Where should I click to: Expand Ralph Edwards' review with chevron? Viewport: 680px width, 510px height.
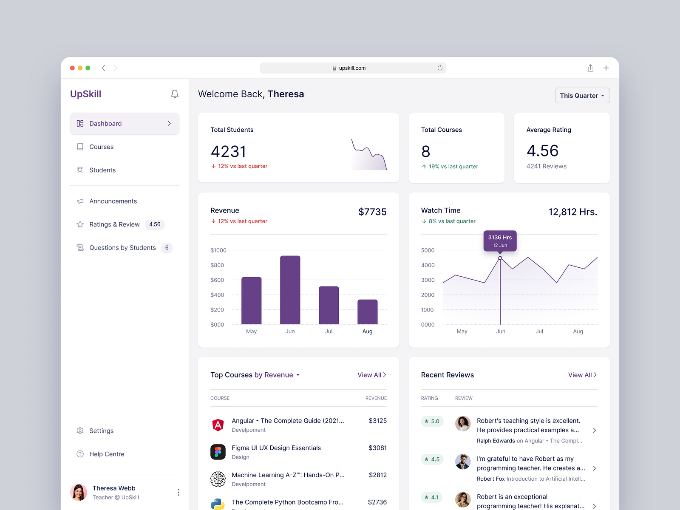coord(594,430)
